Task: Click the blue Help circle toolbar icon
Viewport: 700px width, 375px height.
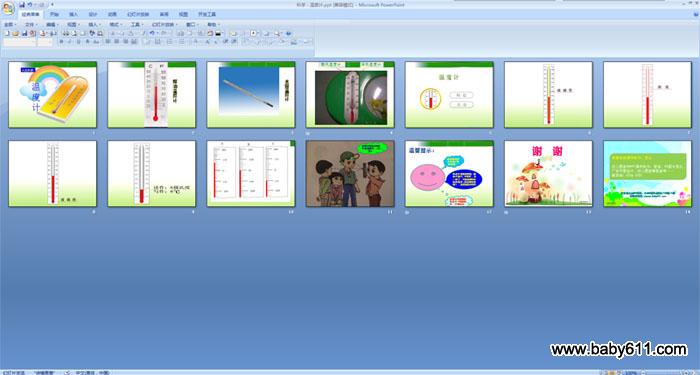Action: (x=288, y=33)
